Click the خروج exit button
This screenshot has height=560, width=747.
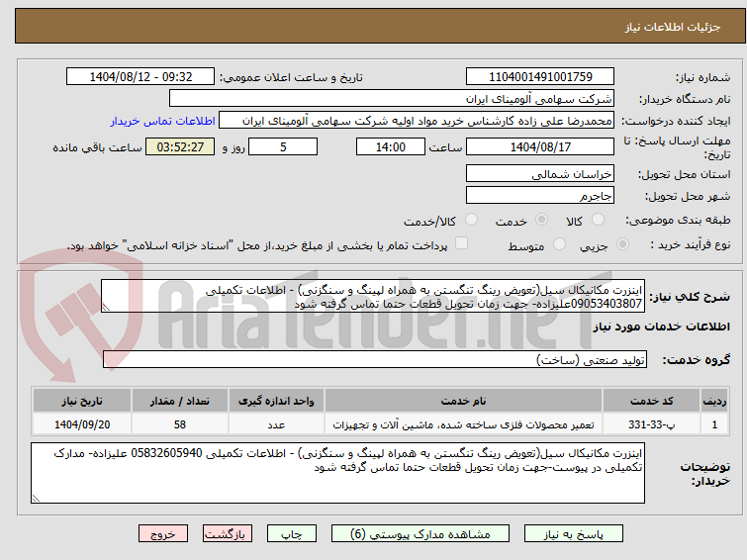coord(163,534)
